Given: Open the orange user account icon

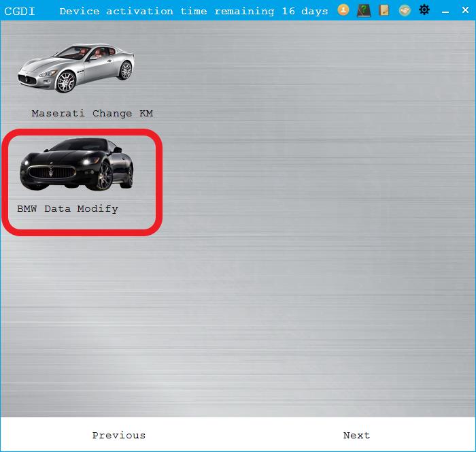Looking at the screenshot, I should pyautogui.click(x=343, y=10).
